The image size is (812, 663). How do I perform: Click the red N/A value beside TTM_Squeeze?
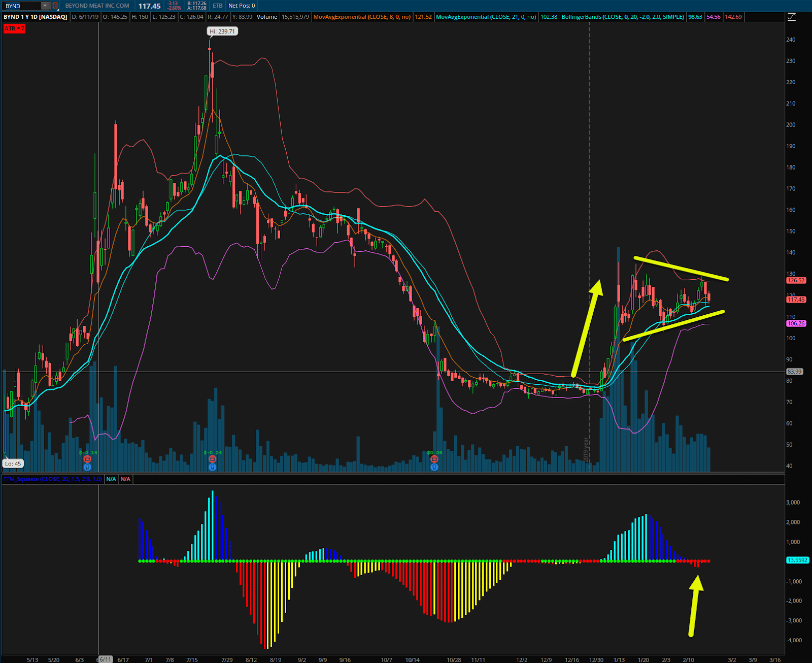point(125,479)
